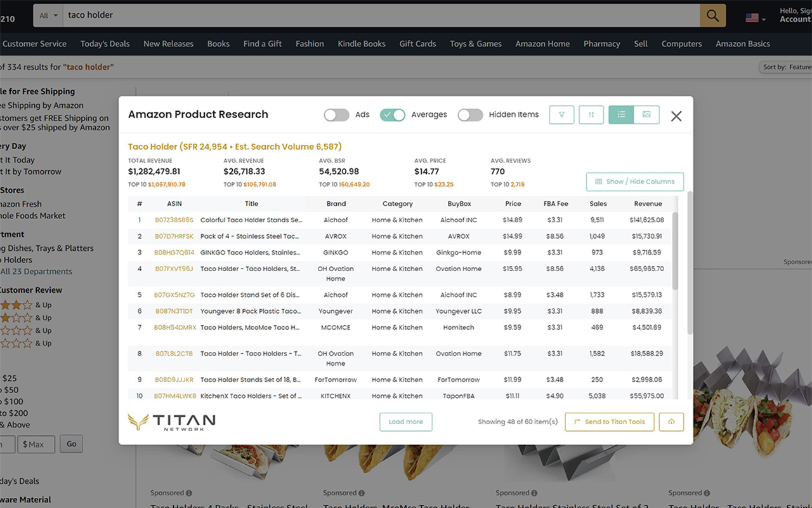Open Amazon Basics nav item
The image size is (812, 508).
[x=743, y=44]
